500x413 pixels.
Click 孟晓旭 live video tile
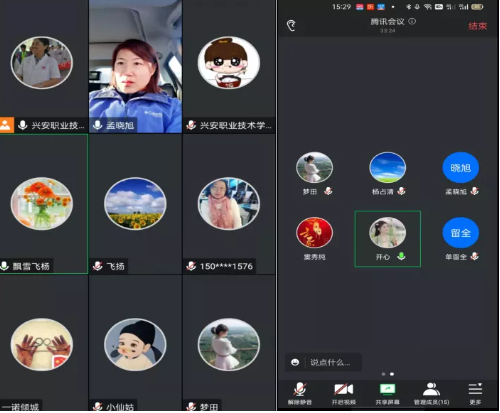click(135, 66)
